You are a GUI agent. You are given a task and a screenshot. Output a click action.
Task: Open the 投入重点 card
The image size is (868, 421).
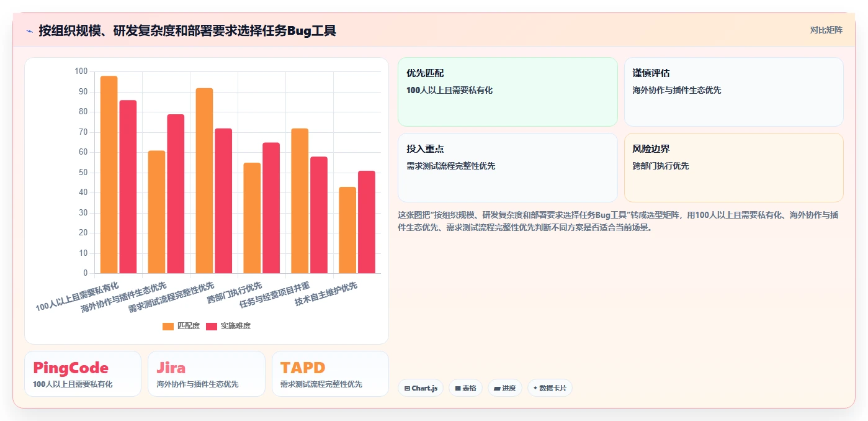coord(508,168)
